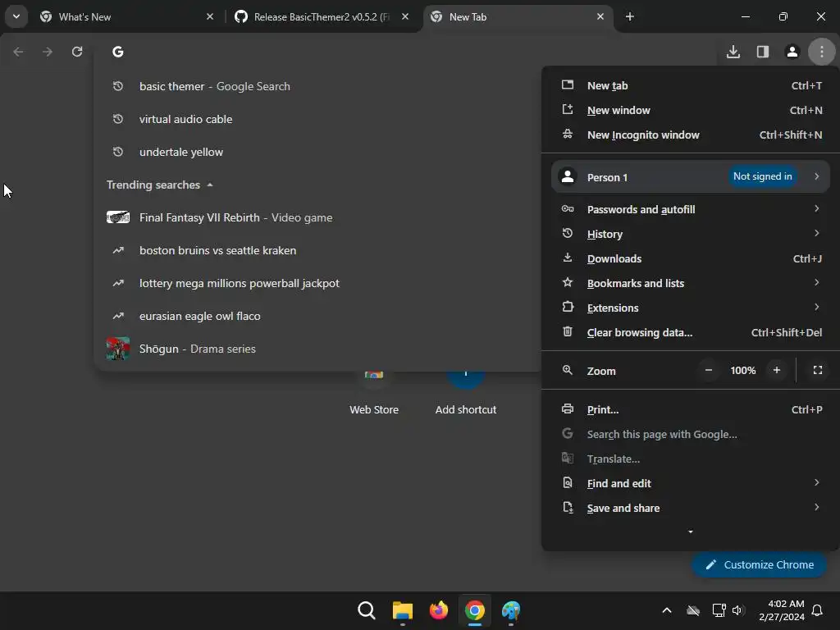Close the New Tab tab
840x630 pixels.
tap(600, 16)
